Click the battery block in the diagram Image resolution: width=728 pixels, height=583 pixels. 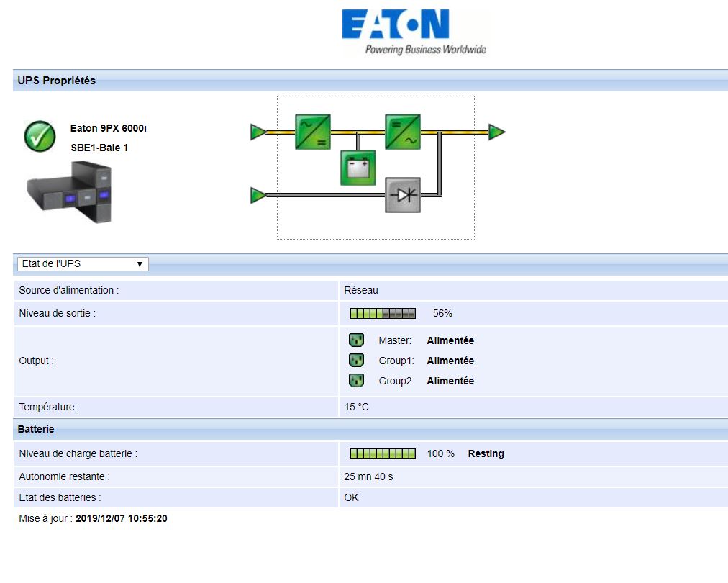point(358,168)
